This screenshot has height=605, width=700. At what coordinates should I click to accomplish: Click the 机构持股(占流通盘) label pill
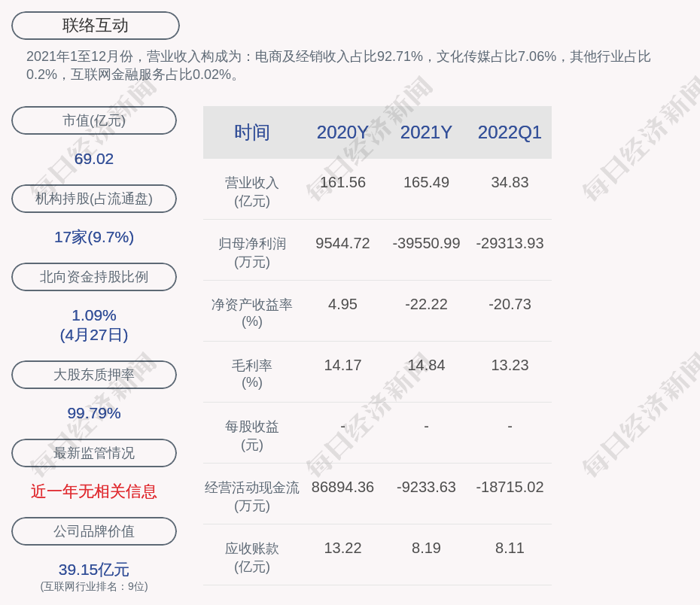click(94, 199)
